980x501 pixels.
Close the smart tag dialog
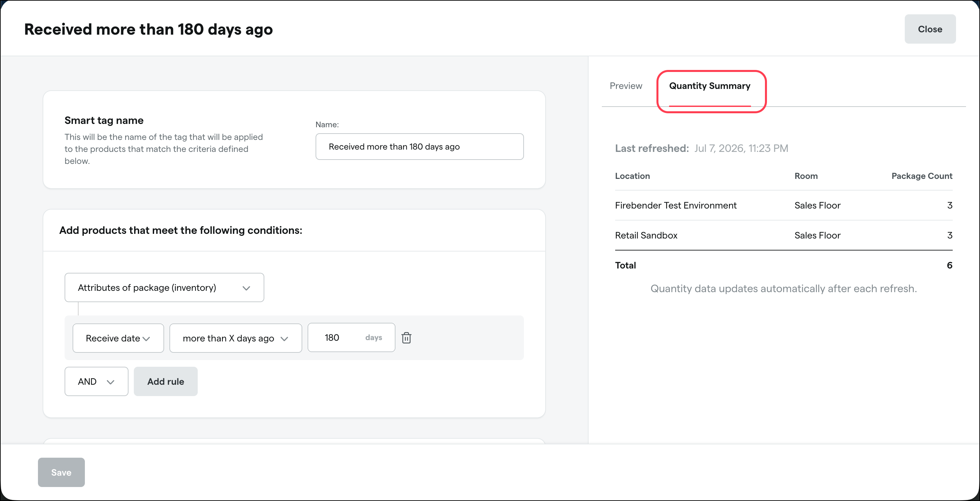pyautogui.click(x=930, y=29)
